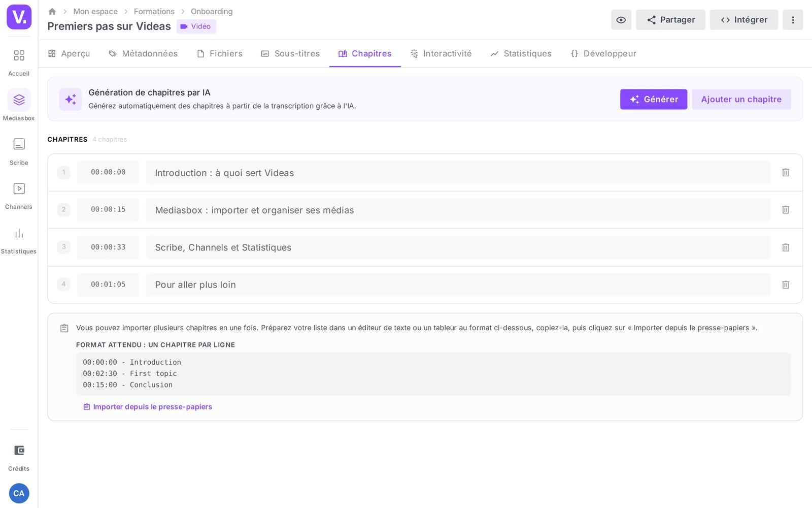Click Importer depuis le presse-papiers link

tap(148, 407)
